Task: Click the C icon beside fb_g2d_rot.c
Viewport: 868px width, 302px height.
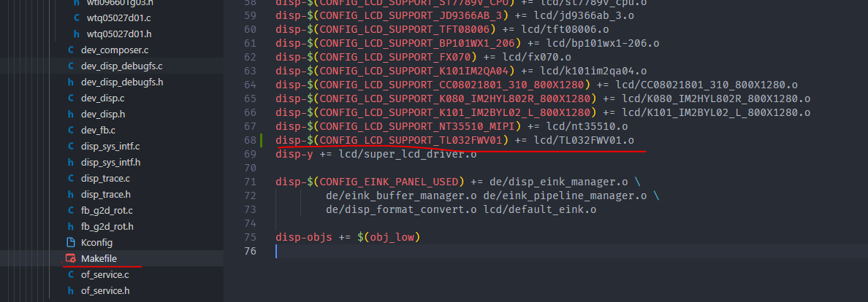Action: pyautogui.click(x=71, y=210)
